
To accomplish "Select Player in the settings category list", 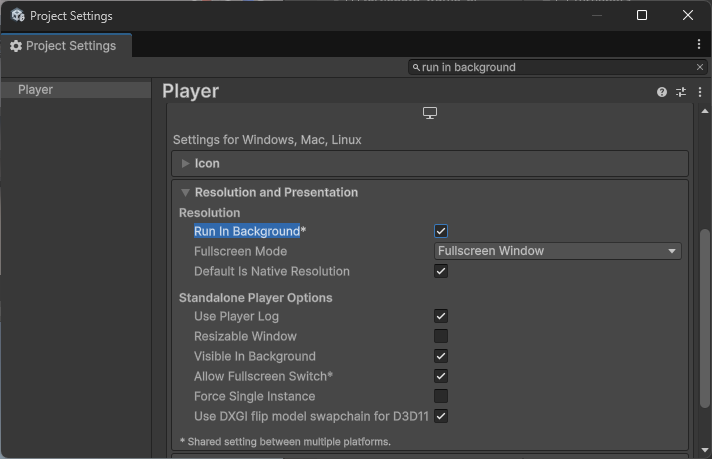I will click(36, 90).
